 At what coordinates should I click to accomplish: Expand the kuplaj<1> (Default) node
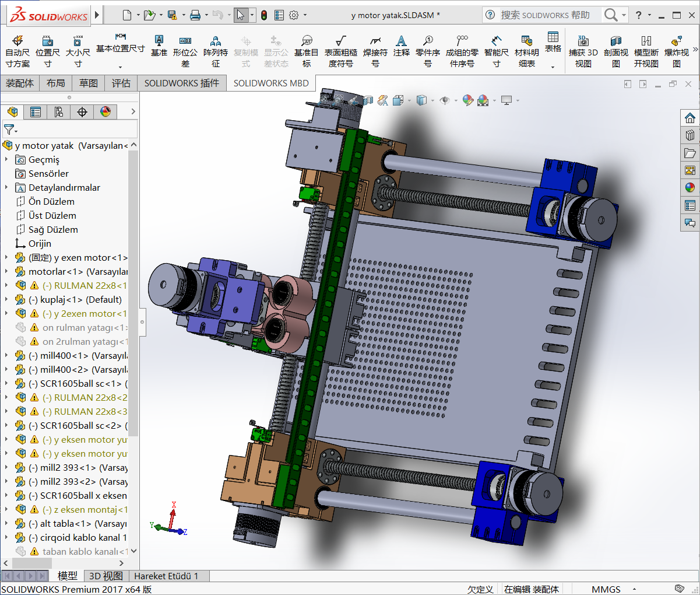[x=6, y=299]
